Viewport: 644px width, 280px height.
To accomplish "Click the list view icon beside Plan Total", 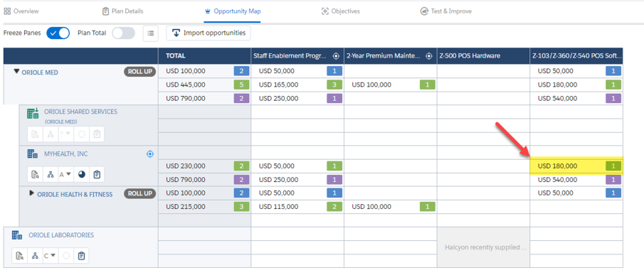I will pyautogui.click(x=150, y=33).
